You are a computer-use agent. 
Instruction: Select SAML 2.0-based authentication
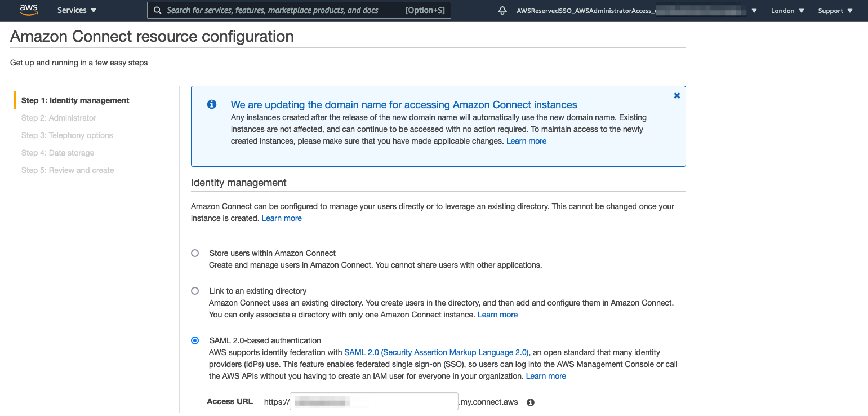(195, 340)
